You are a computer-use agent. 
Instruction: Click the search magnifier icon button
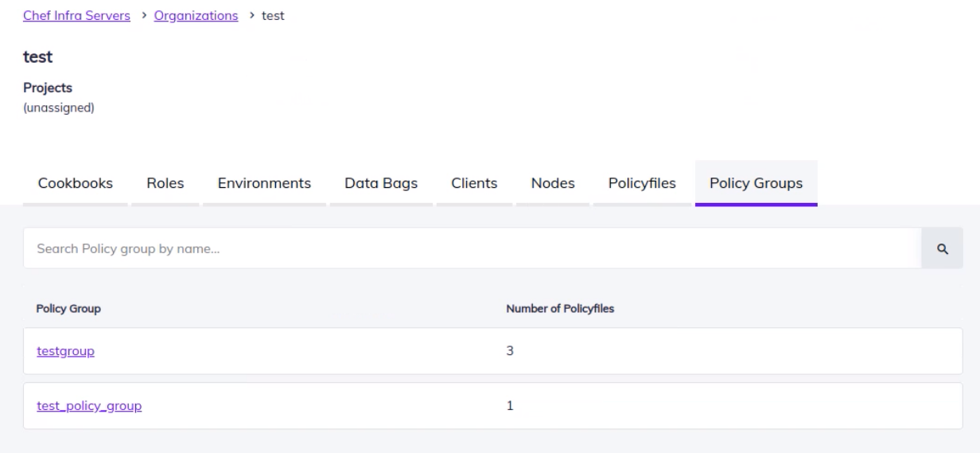(x=942, y=248)
